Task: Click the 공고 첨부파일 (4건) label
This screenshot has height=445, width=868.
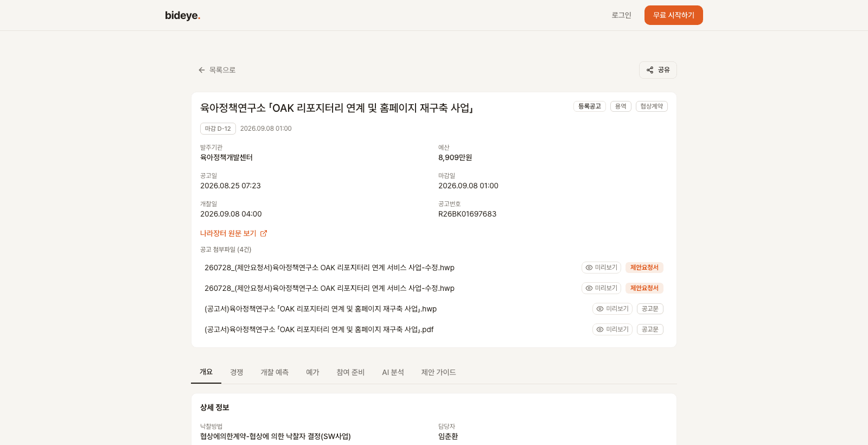Action: (226, 250)
